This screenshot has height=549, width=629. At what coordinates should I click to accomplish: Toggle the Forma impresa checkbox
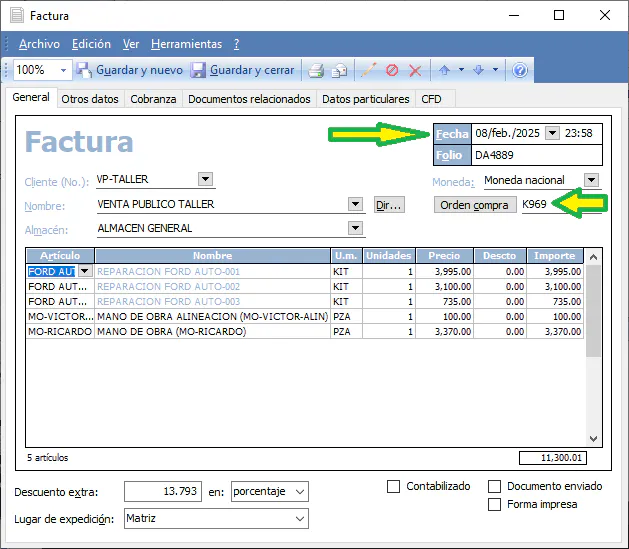(495, 505)
